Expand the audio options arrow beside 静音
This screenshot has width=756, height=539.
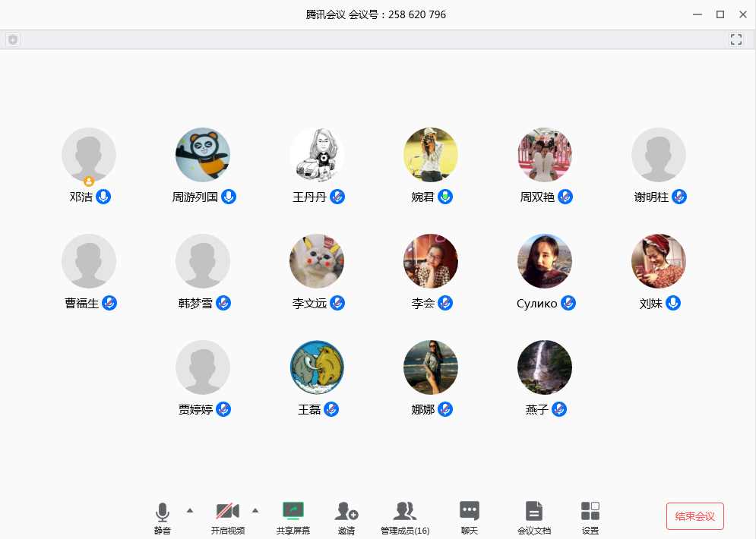coord(190,509)
